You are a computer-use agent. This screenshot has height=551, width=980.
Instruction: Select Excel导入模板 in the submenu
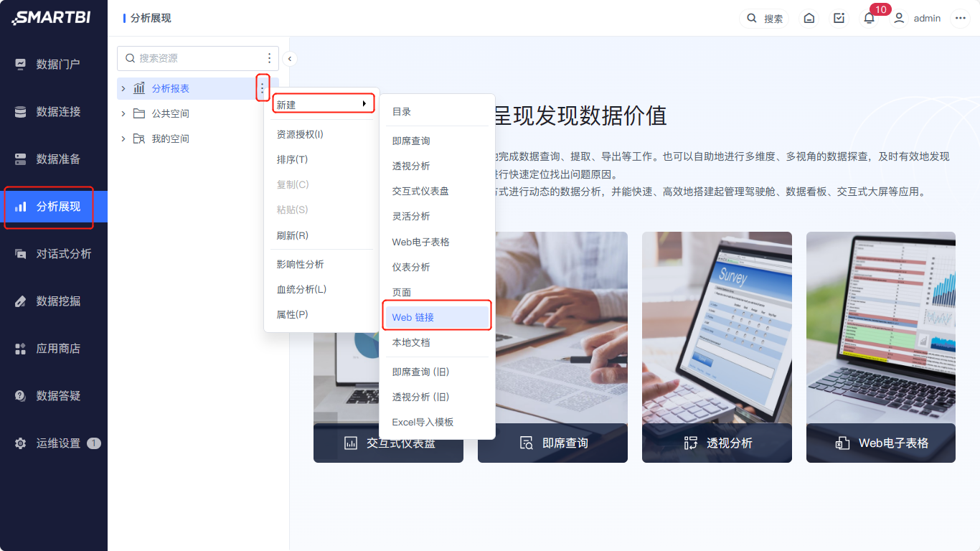437,422
